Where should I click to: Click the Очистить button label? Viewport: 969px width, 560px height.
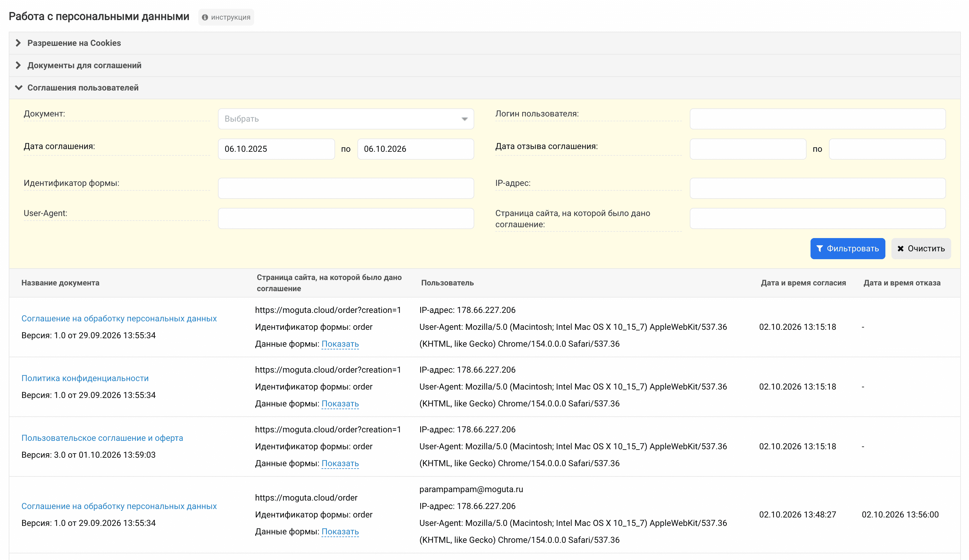pyautogui.click(x=926, y=249)
